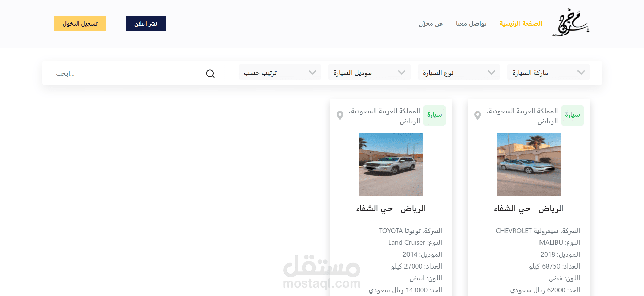Click the اللون: فضي color text
Screen dimensions: 644x296
click(564, 278)
